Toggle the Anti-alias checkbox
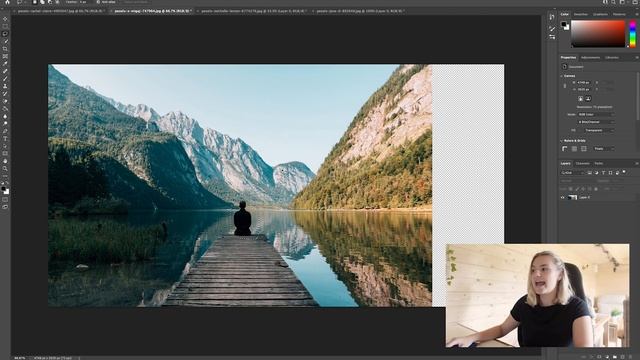 pyautogui.click(x=98, y=2)
